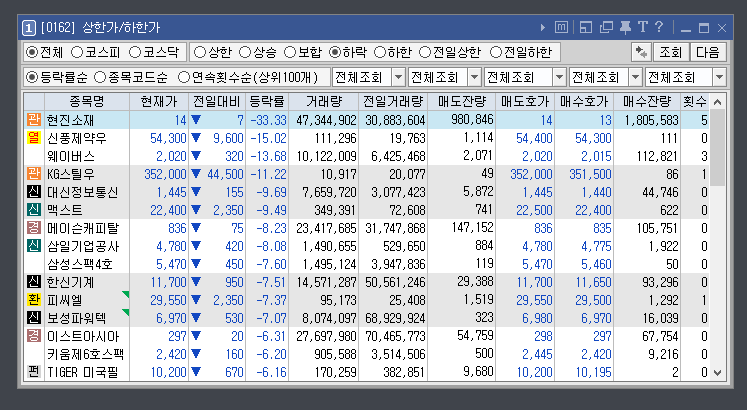Click the 거래량 column header
Viewport: 747px width, 410px height.
[323, 101]
